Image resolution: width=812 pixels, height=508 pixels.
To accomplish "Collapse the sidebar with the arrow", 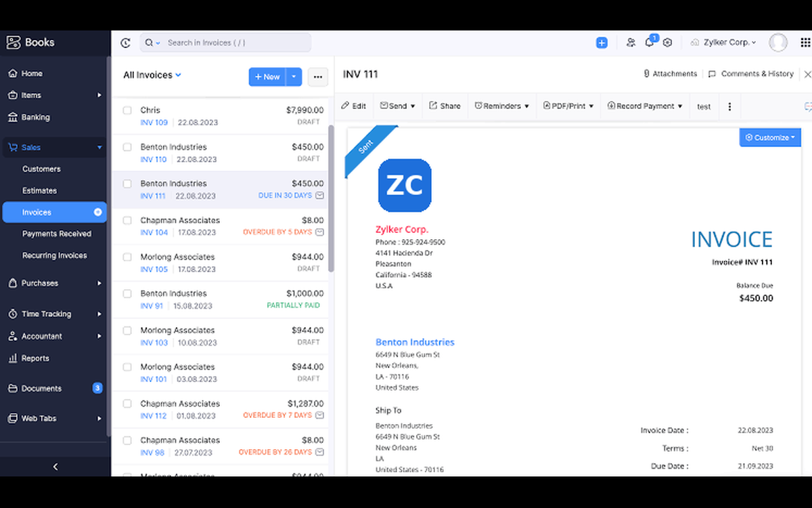I will [55, 467].
